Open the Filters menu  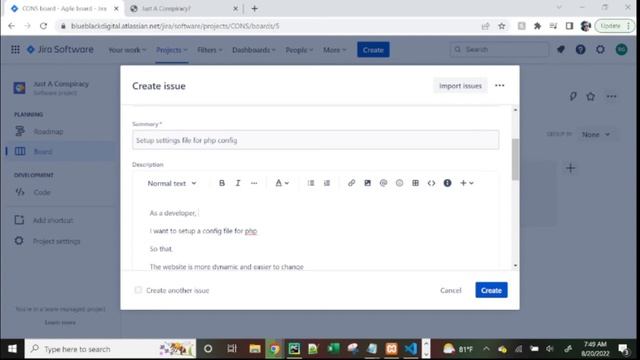[x=210, y=50]
